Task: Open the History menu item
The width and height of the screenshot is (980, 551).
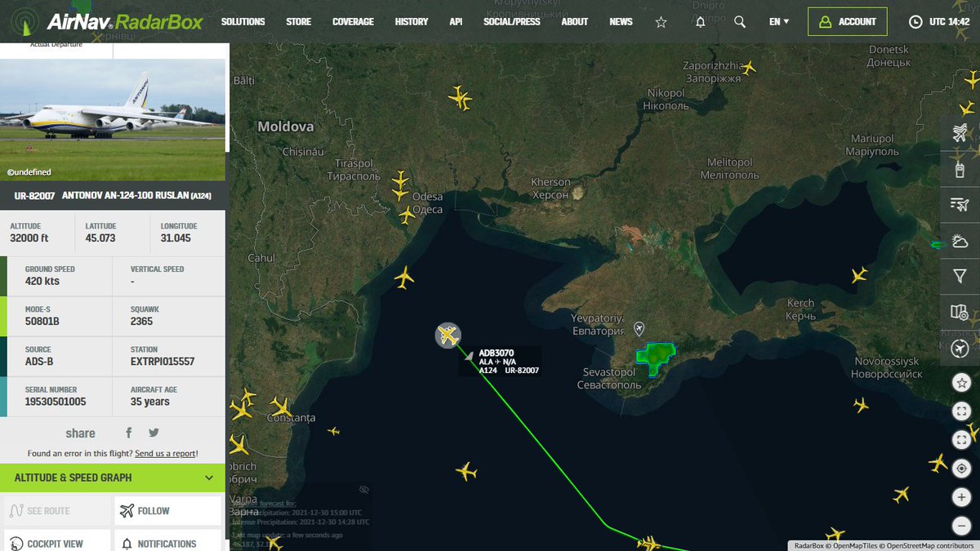Action: point(412,22)
